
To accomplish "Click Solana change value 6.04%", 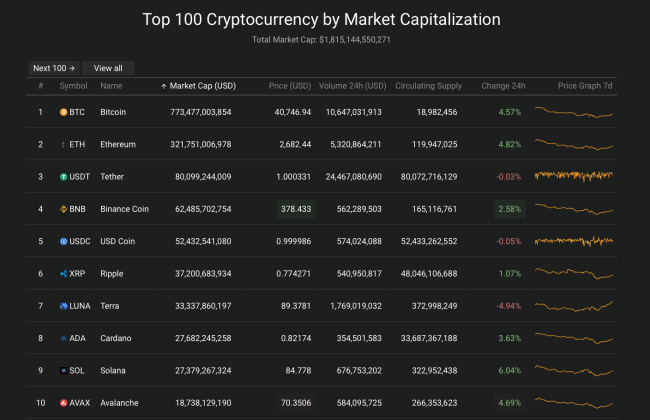I will coord(509,371).
